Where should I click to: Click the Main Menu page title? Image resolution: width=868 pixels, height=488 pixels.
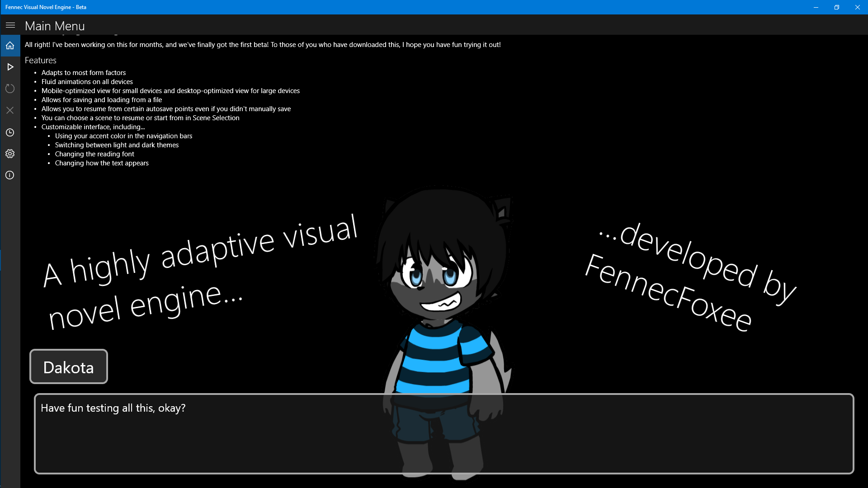coord(55,26)
